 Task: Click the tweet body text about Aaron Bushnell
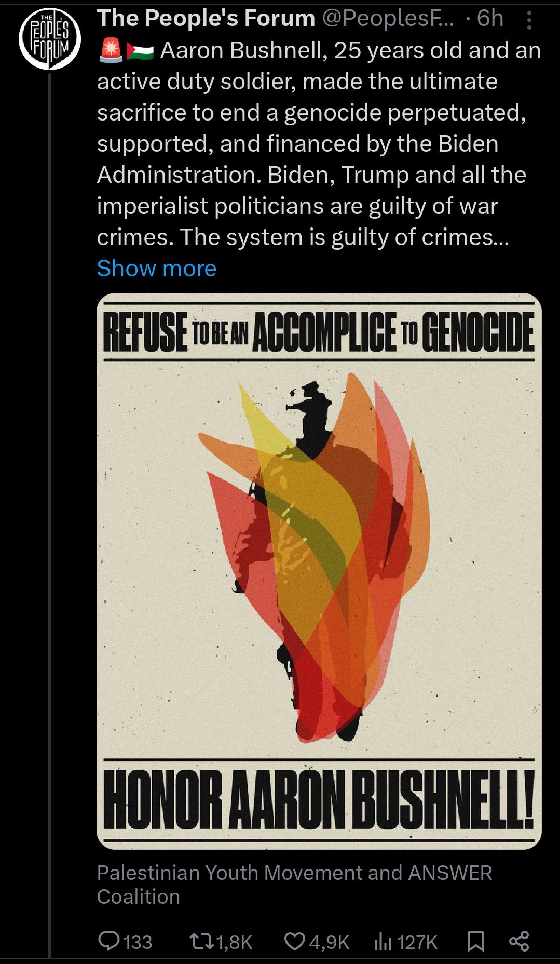click(319, 144)
